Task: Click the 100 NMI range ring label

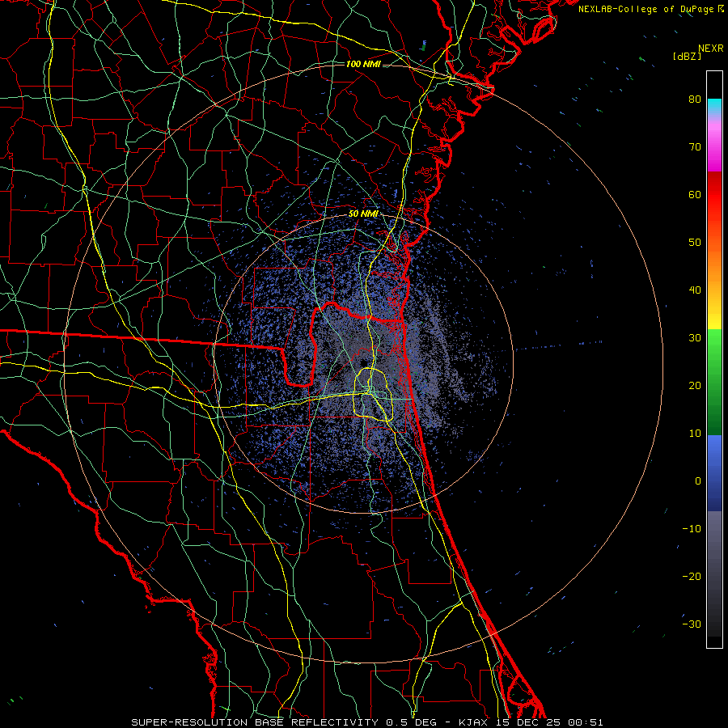Action: pyautogui.click(x=363, y=64)
